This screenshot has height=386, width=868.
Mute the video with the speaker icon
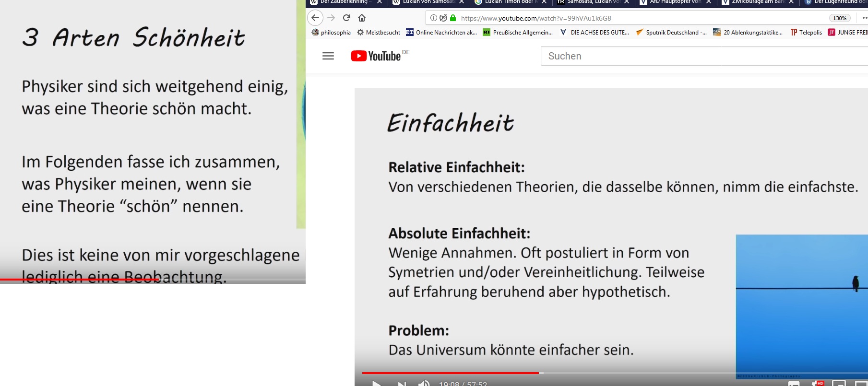tap(424, 383)
